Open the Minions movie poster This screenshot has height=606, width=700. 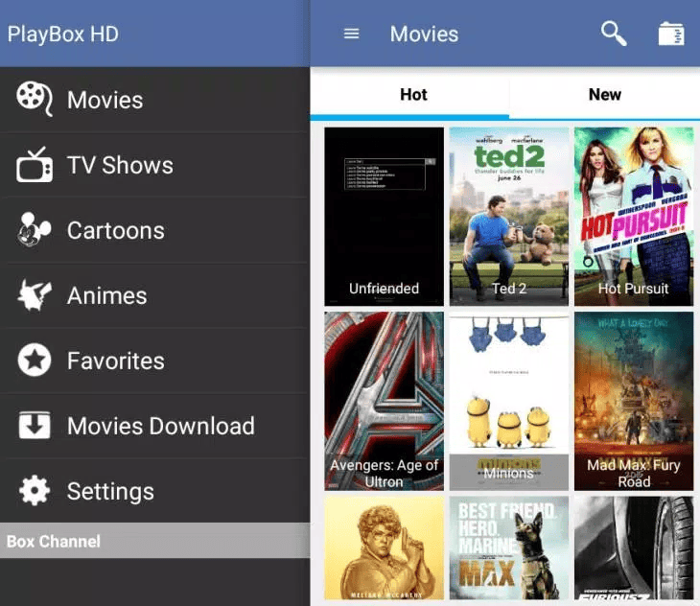coord(509,401)
